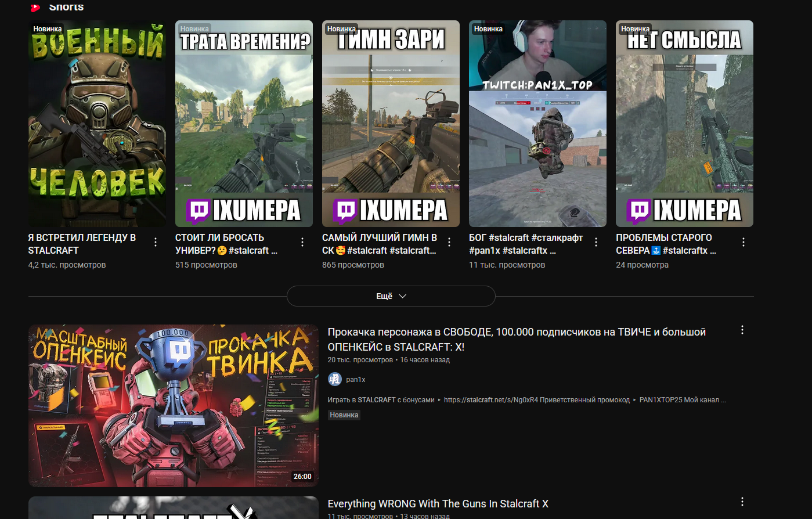The image size is (812, 519).
Task: Click 'Новинка' badge under pan1x video
Action: click(344, 415)
